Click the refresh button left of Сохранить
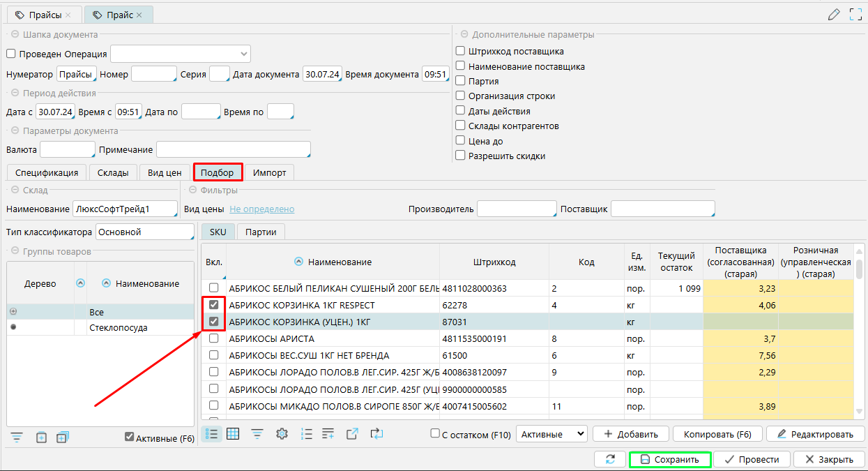The height and width of the screenshot is (471, 868). point(610,459)
